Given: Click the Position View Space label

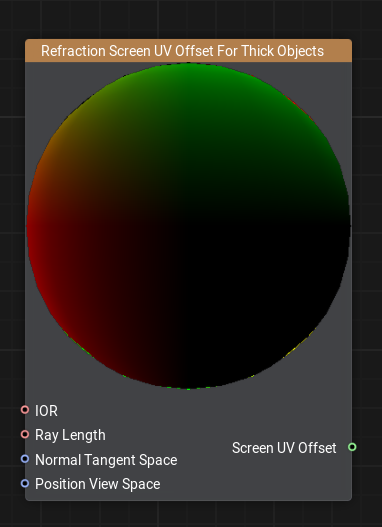Looking at the screenshot, I should [98, 484].
